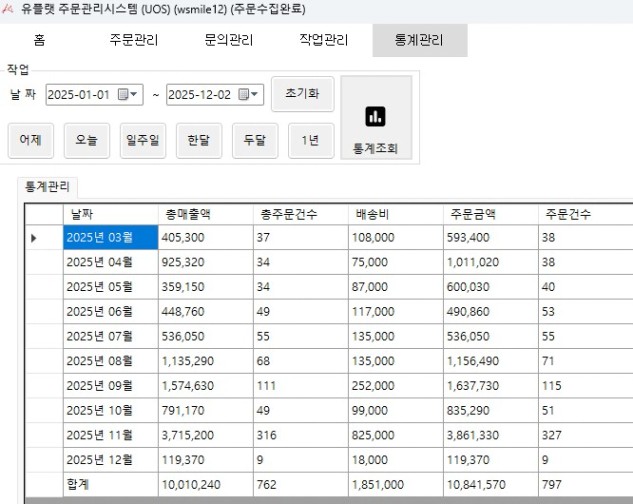The width and height of the screenshot is (633, 504).
Task: Set range with the 일주일 button
Action: tap(141, 141)
